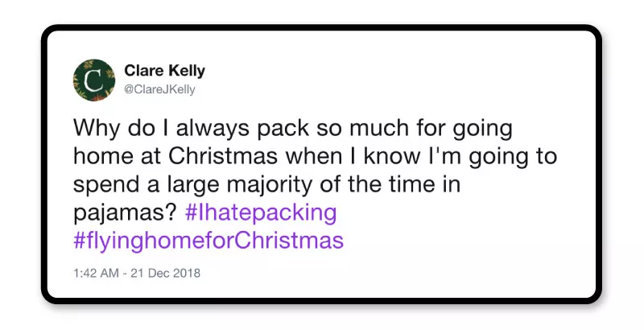Click the year 2018 in timestamp
Screen dimensions: 644x330
tap(187, 273)
